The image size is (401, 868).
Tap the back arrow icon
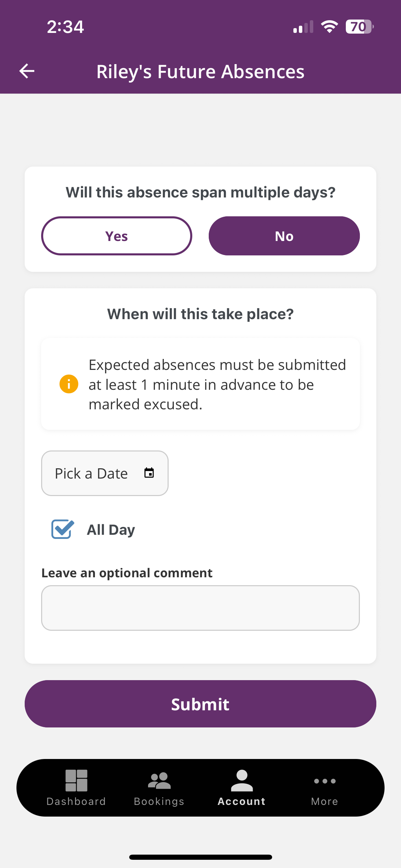click(x=27, y=71)
